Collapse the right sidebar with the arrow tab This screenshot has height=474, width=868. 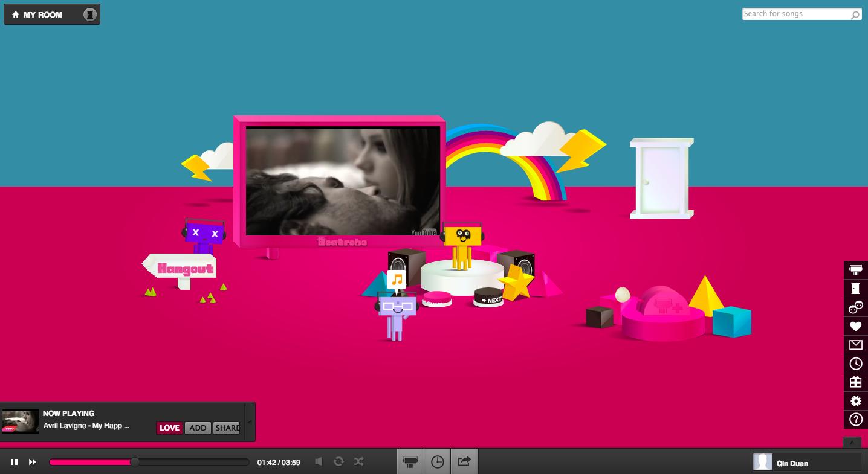[x=852, y=443]
